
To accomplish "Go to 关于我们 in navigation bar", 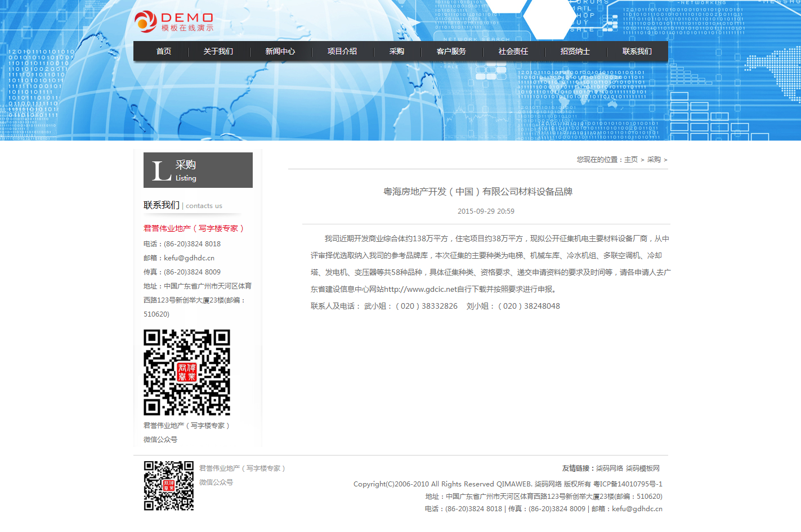I will (218, 51).
